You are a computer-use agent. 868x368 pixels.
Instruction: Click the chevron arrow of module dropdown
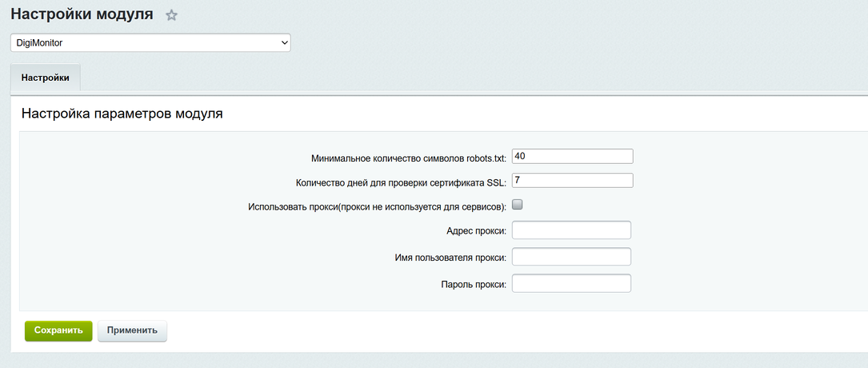tap(282, 42)
